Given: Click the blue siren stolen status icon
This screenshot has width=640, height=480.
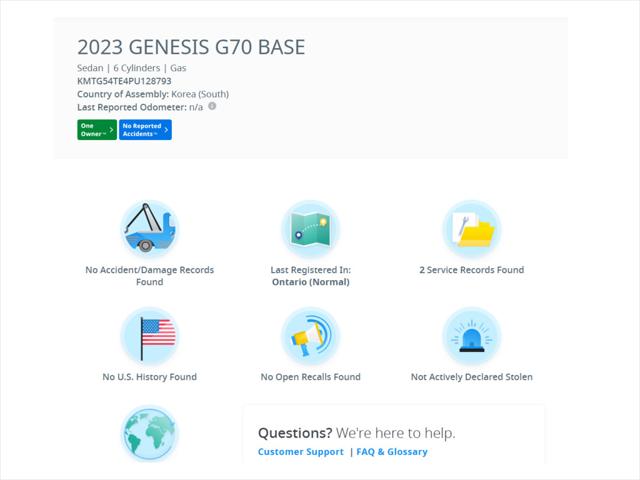Looking at the screenshot, I should click(471, 336).
